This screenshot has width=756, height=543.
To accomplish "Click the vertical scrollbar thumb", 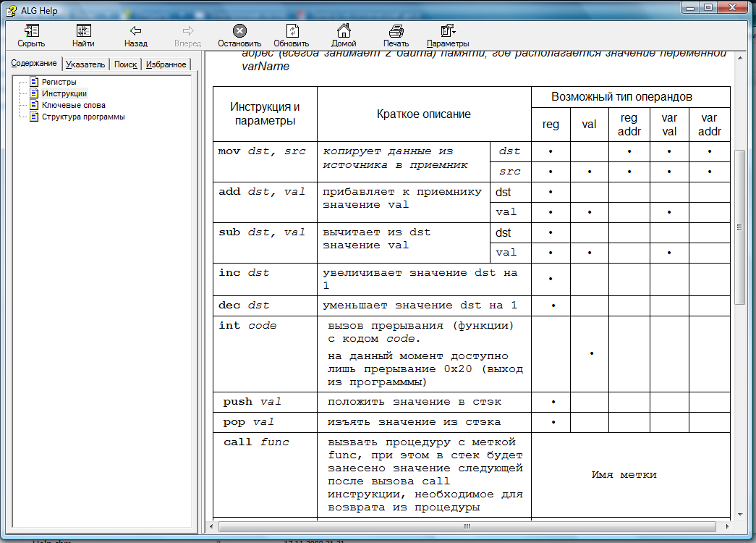I will 739,227.
